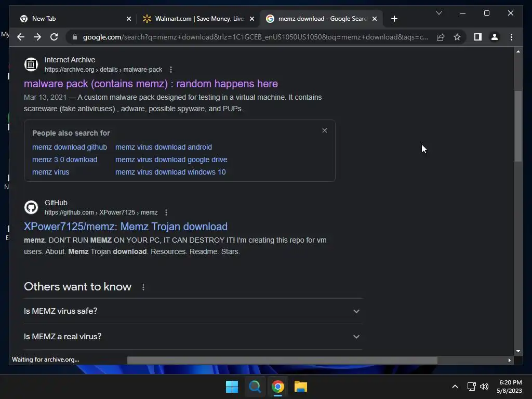Minimize the Chrome window
Image resolution: width=532 pixels, height=399 pixels.
point(463,13)
